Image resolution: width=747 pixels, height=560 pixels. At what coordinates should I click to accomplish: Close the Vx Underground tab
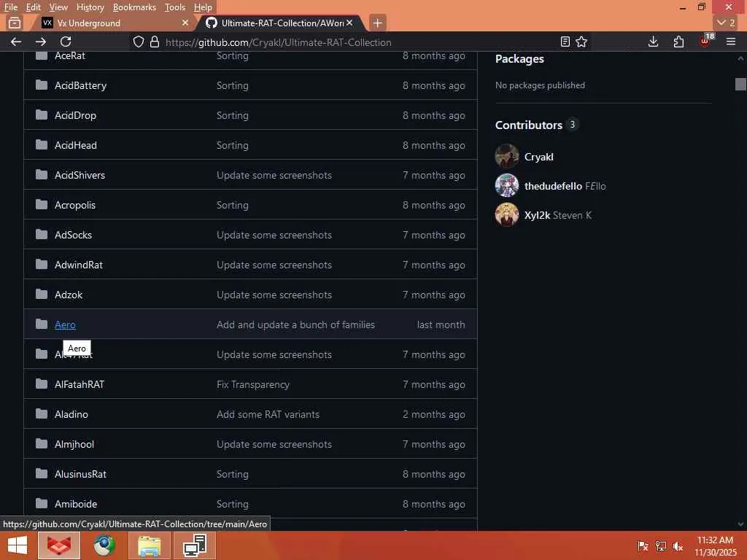185,23
